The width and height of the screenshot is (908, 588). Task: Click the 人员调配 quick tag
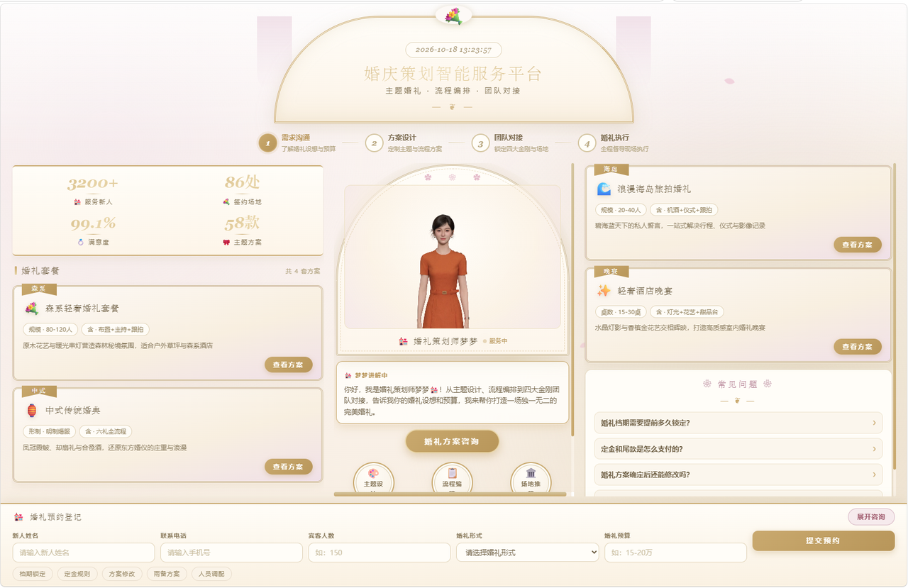211,574
